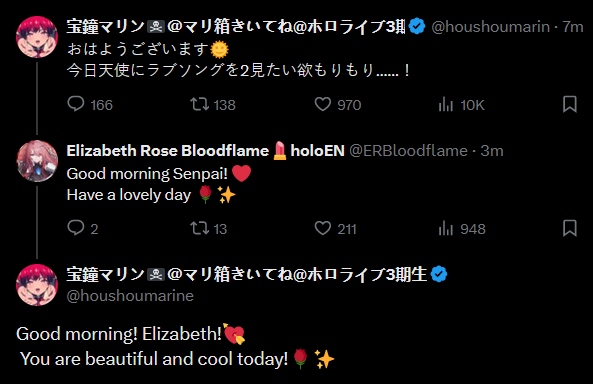Click the @houshoumarine handle in bottom tweet
The height and width of the screenshot is (384, 593).
[x=130, y=296]
